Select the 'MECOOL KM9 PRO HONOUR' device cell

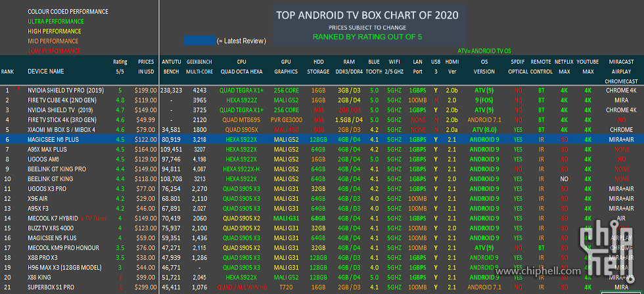(62, 247)
